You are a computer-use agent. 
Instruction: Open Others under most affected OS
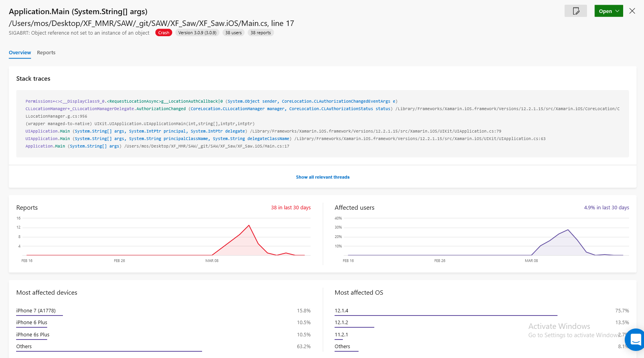(x=342, y=346)
